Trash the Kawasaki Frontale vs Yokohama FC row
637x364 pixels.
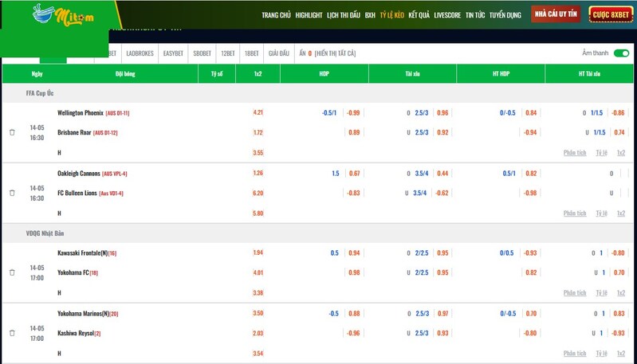pos(12,272)
